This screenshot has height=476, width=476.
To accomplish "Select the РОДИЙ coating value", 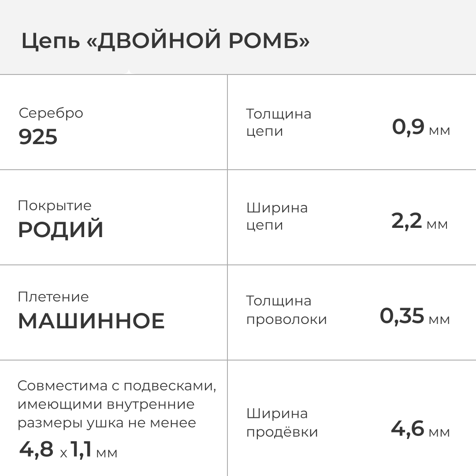I will [60, 230].
